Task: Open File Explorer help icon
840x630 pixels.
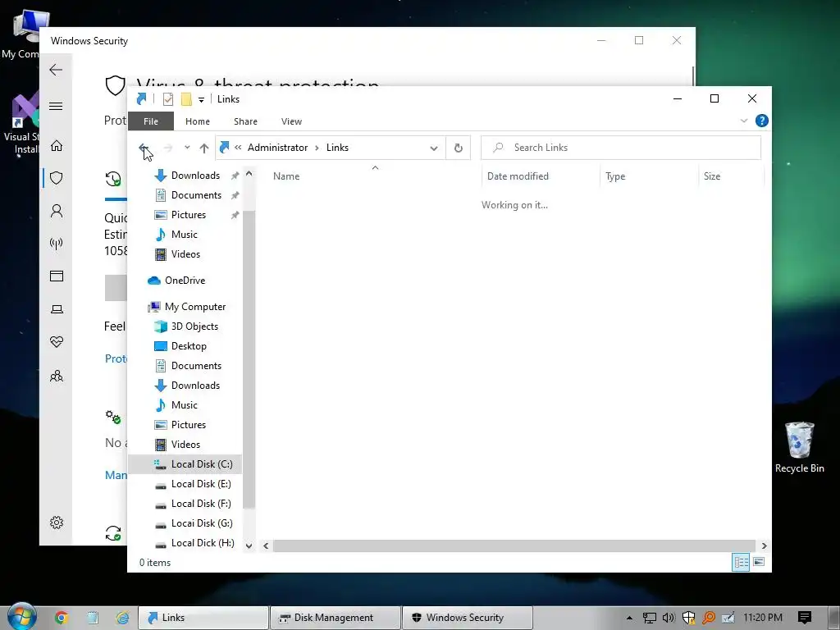Action: pyautogui.click(x=761, y=121)
